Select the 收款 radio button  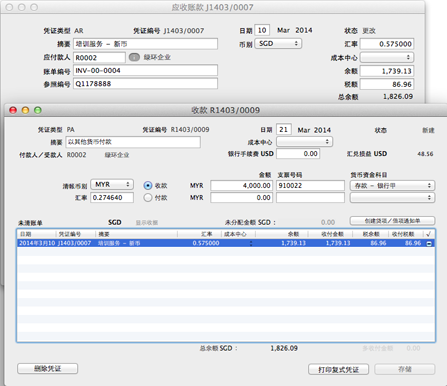(148, 186)
